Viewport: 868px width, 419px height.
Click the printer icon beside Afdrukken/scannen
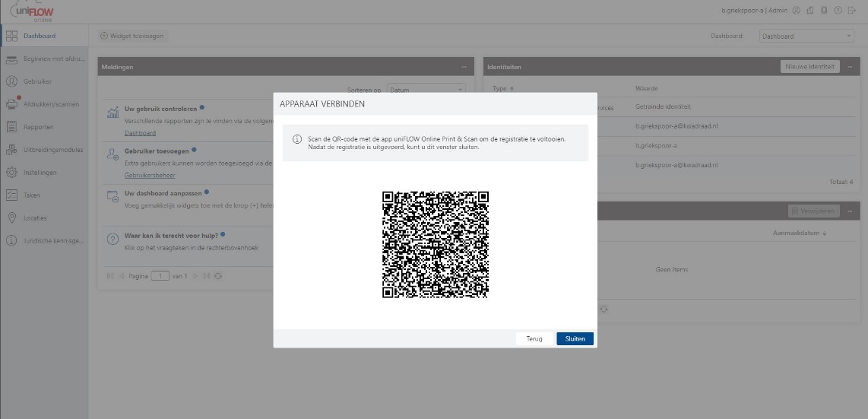(11, 104)
